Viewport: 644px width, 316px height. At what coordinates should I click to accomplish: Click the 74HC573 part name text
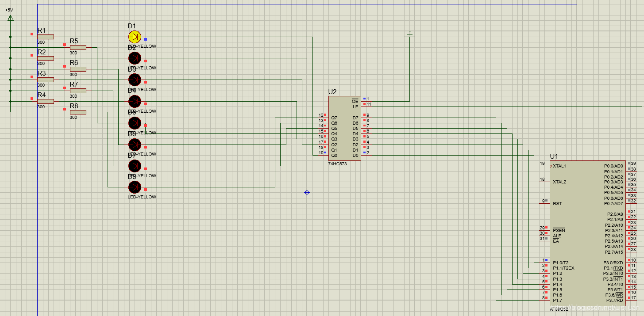337,164
